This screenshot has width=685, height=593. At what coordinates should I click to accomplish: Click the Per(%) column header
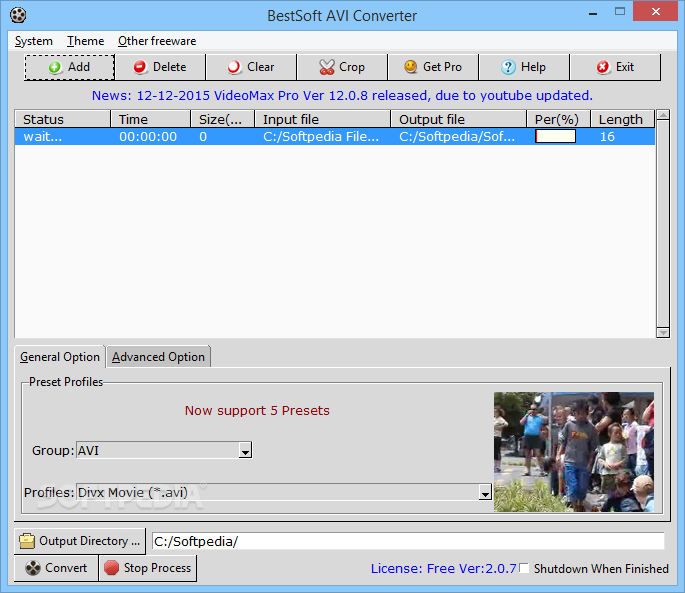pyautogui.click(x=558, y=119)
